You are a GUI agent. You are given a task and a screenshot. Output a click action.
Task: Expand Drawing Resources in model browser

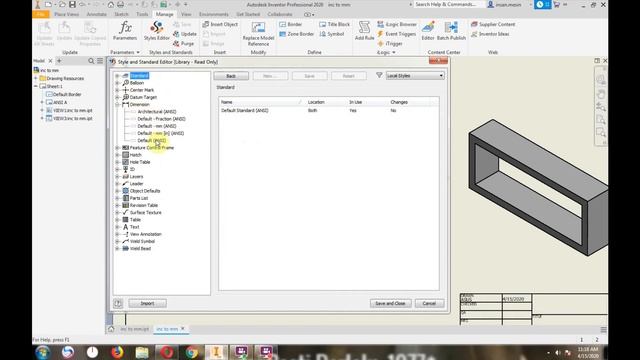pyautogui.click(x=36, y=78)
